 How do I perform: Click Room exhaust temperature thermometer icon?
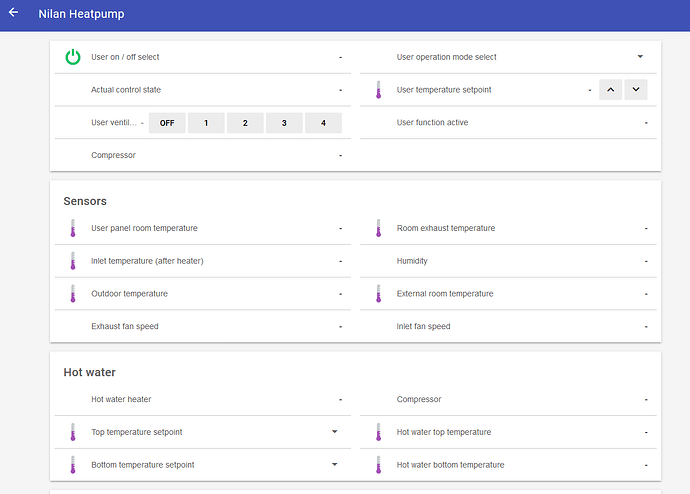coord(378,228)
